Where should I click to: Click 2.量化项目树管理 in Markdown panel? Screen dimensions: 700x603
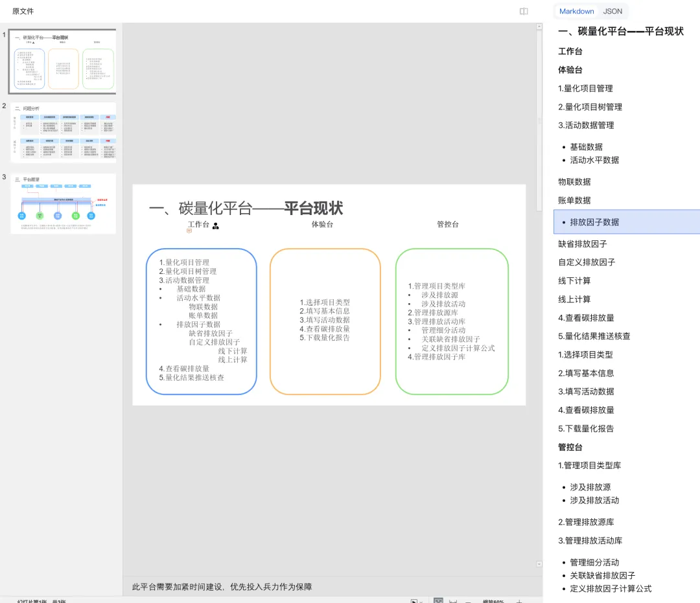pyautogui.click(x=590, y=107)
